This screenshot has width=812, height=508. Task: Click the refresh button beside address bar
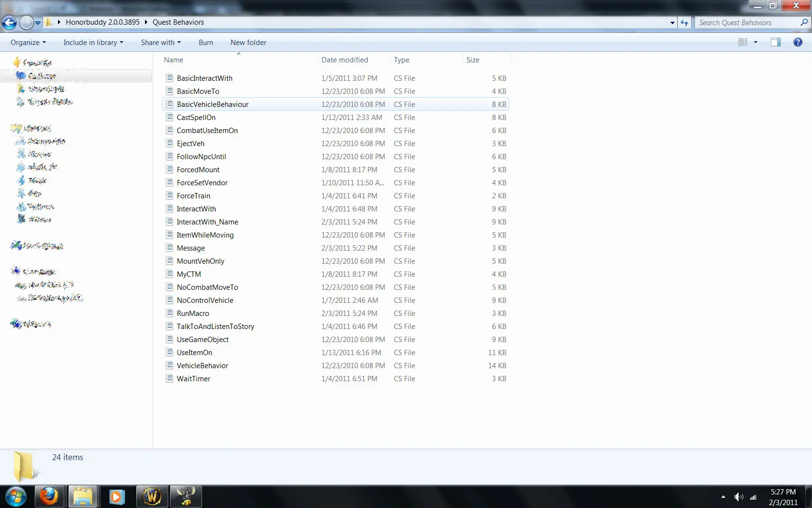[684, 22]
